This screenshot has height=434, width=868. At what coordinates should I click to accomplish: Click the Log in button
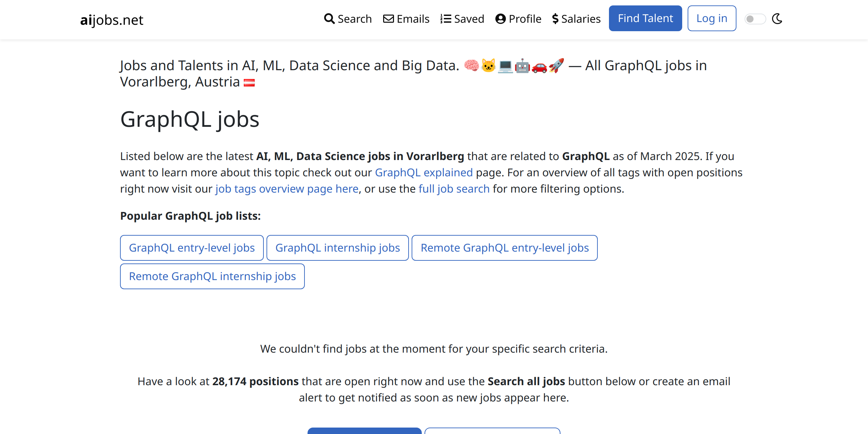click(x=712, y=18)
